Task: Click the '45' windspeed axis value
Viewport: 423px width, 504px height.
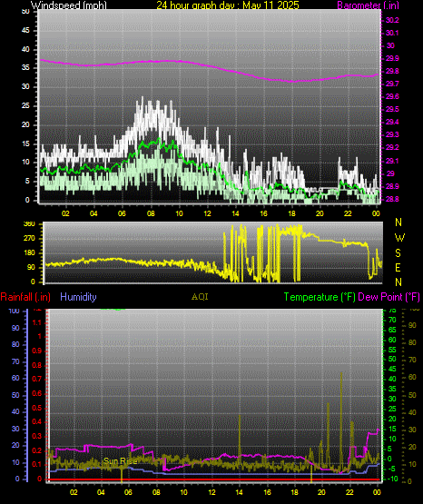Action: (25, 31)
